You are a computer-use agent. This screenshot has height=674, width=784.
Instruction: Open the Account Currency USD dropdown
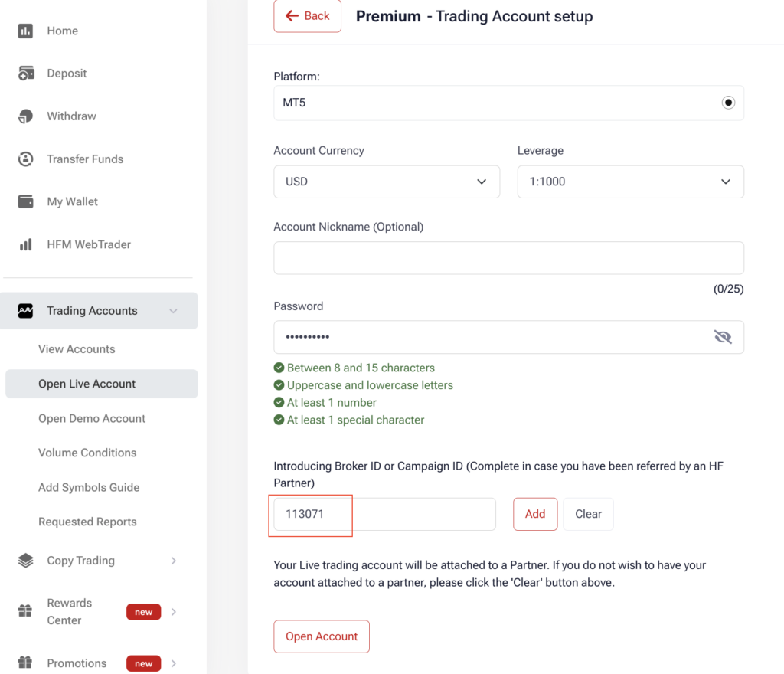[x=387, y=182]
